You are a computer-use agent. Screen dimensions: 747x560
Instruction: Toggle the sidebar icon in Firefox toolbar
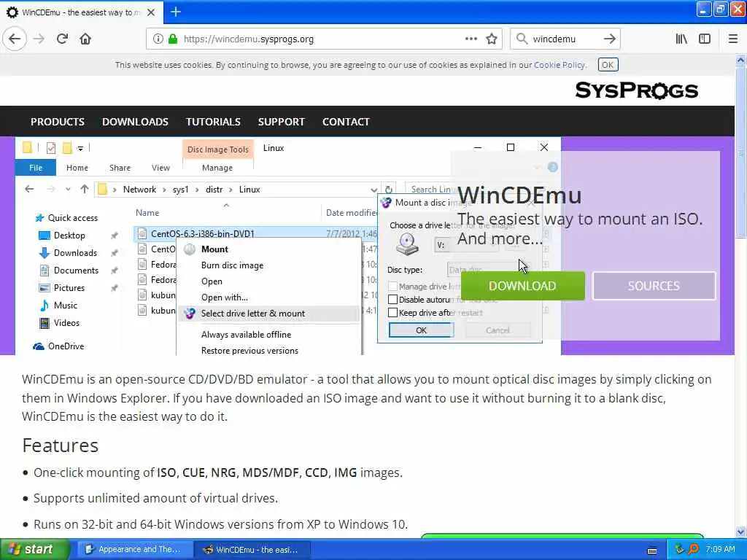click(705, 39)
